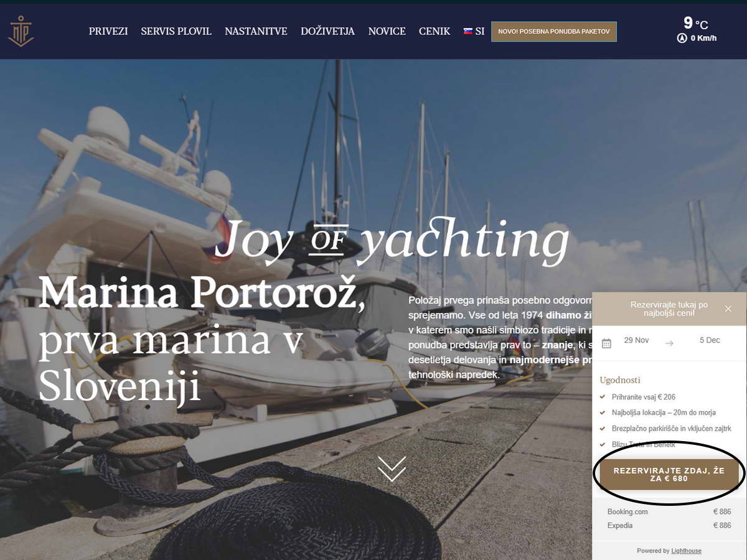Close the reservation popup widget
This screenshot has width=747, height=560.
point(728,309)
